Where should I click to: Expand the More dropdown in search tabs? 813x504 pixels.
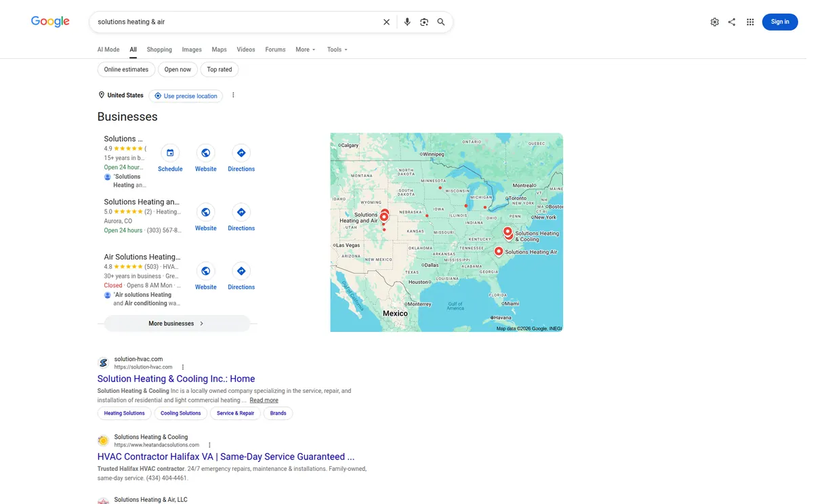pyautogui.click(x=306, y=49)
